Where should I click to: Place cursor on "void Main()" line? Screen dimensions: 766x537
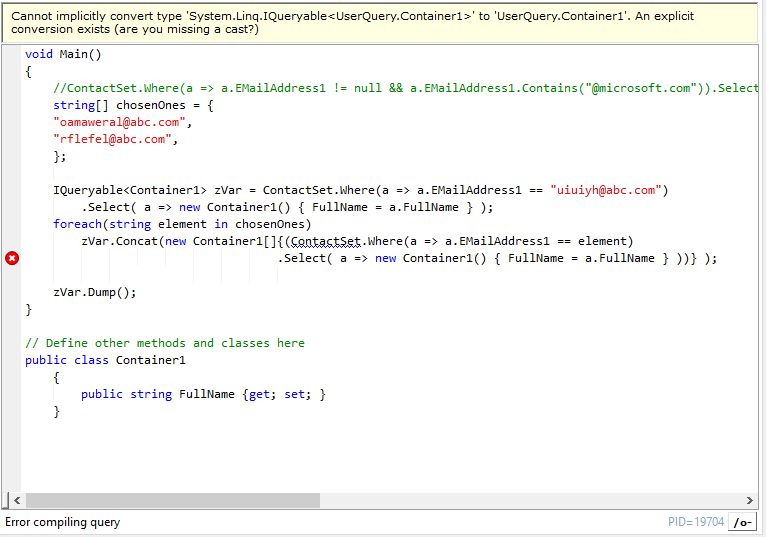tap(64, 54)
